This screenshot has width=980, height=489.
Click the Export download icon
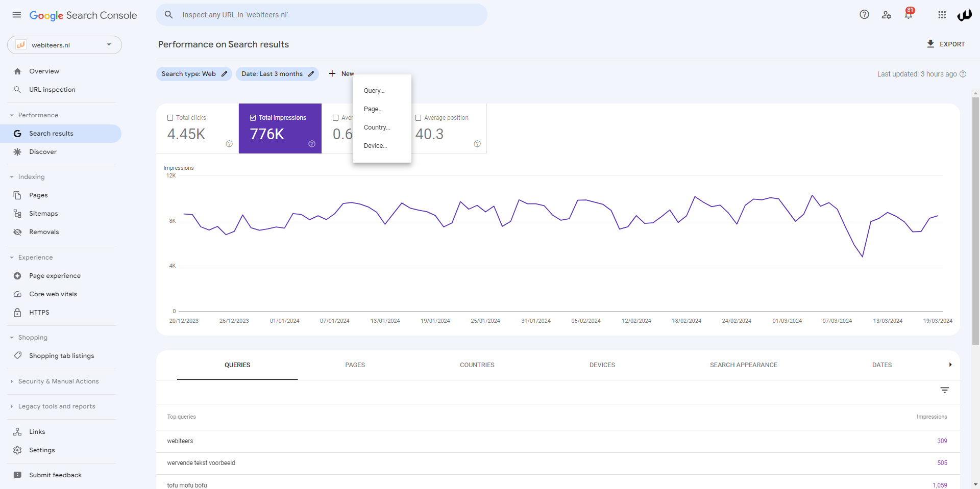coord(930,44)
